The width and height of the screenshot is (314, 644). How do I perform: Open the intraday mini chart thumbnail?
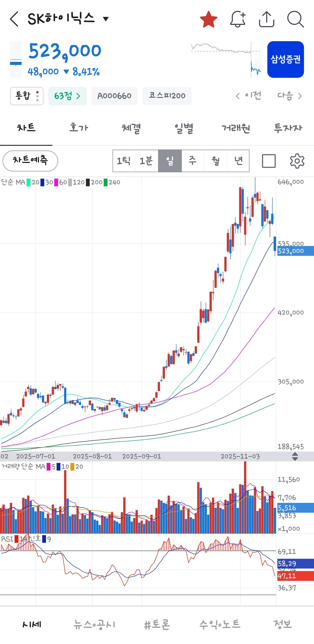(x=226, y=59)
